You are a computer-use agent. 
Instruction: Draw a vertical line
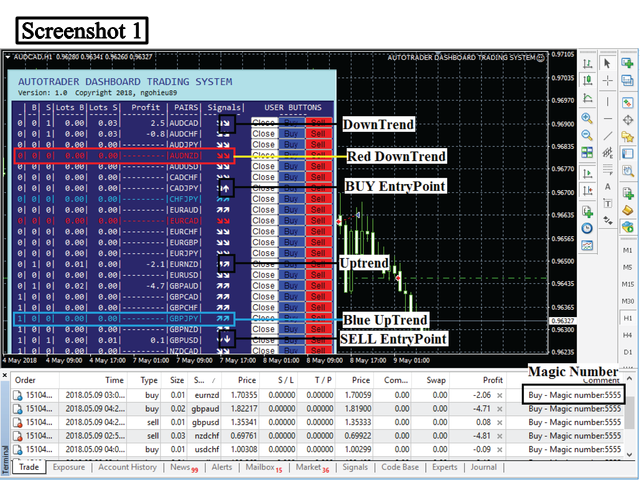coord(607,101)
